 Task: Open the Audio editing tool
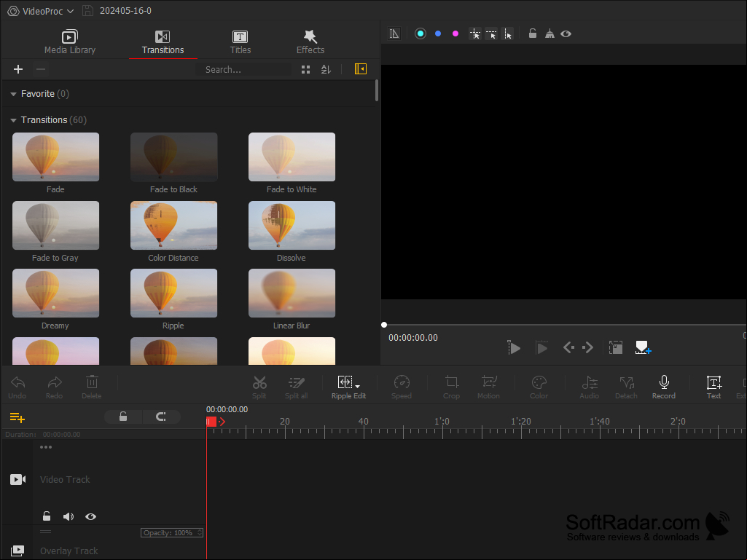(590, 387)
